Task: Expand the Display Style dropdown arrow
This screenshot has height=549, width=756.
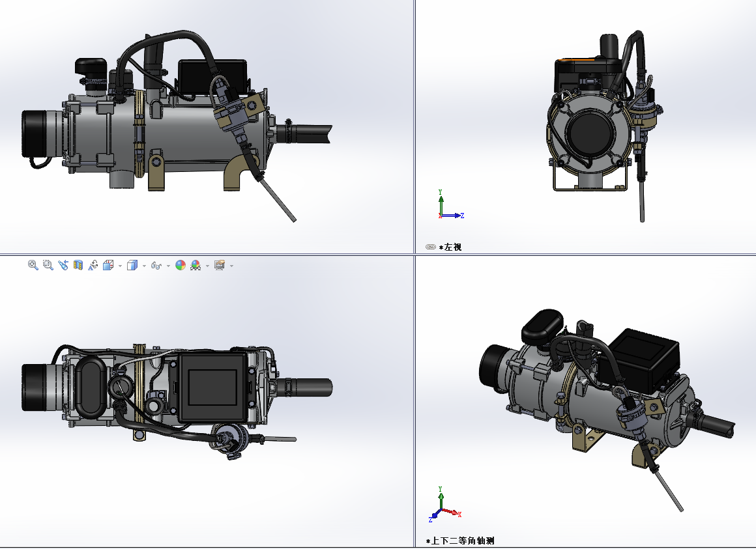Action: point(144,266)
